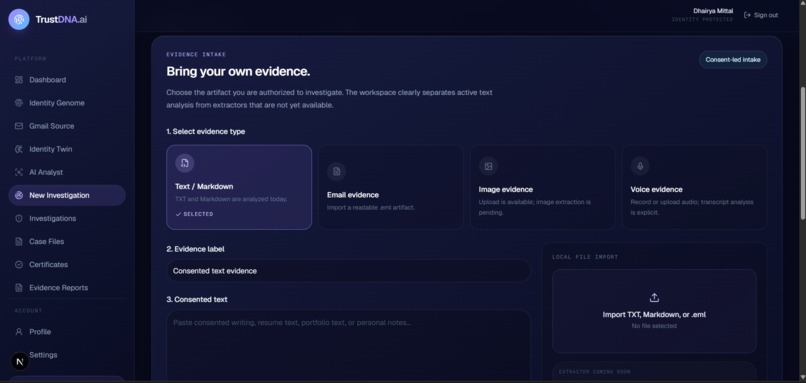Click the Consent-led intake badge

click(733, 60)
